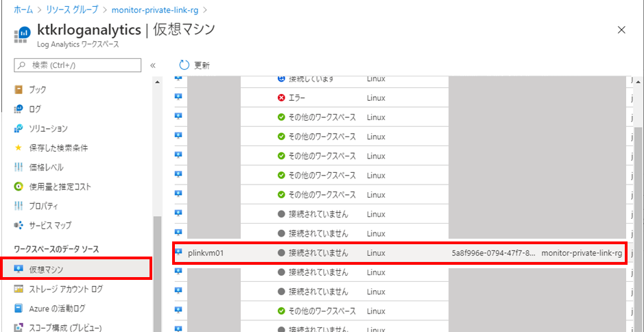The height and width of the screenshot is (332, 644).
Task: Click the ログ icon in sidebar
Action: coord(19,109)
